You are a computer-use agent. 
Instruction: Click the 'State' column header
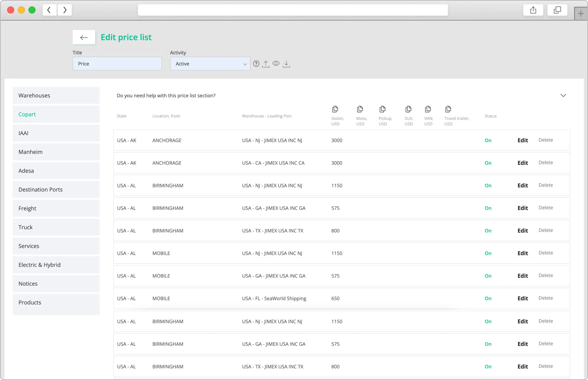click(x=122, y=116)
